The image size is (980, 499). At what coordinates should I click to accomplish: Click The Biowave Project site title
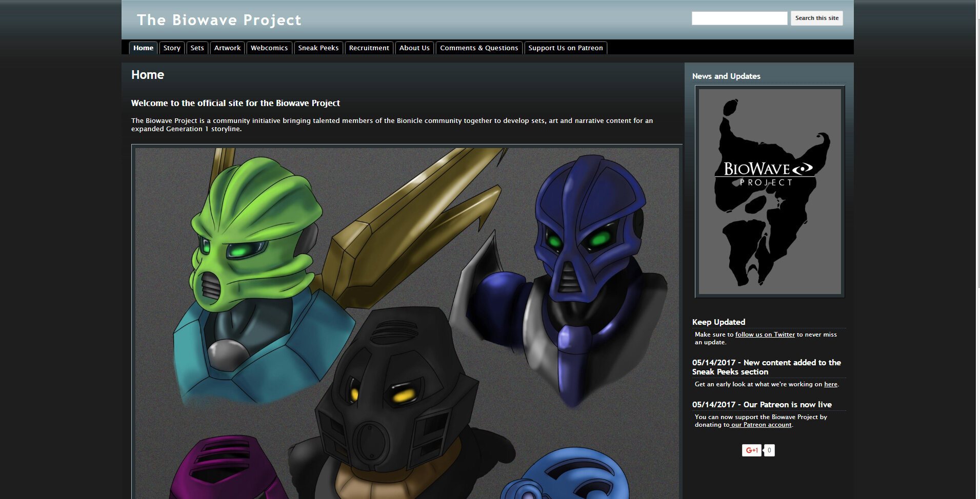pos(219,20)
